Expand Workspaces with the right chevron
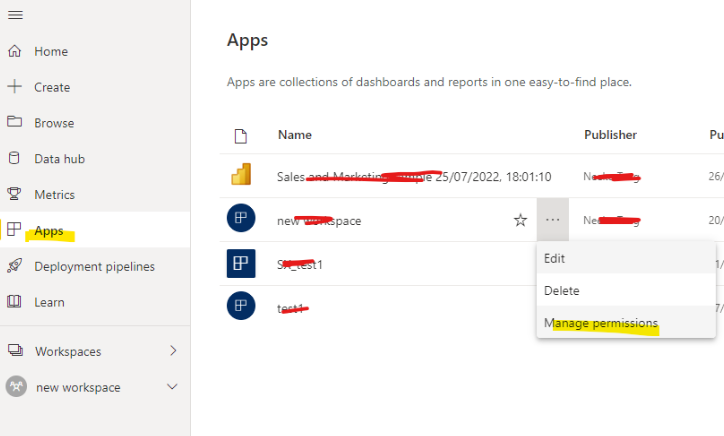Viewport: 724px width, 436px height. [x=173, y=351]
